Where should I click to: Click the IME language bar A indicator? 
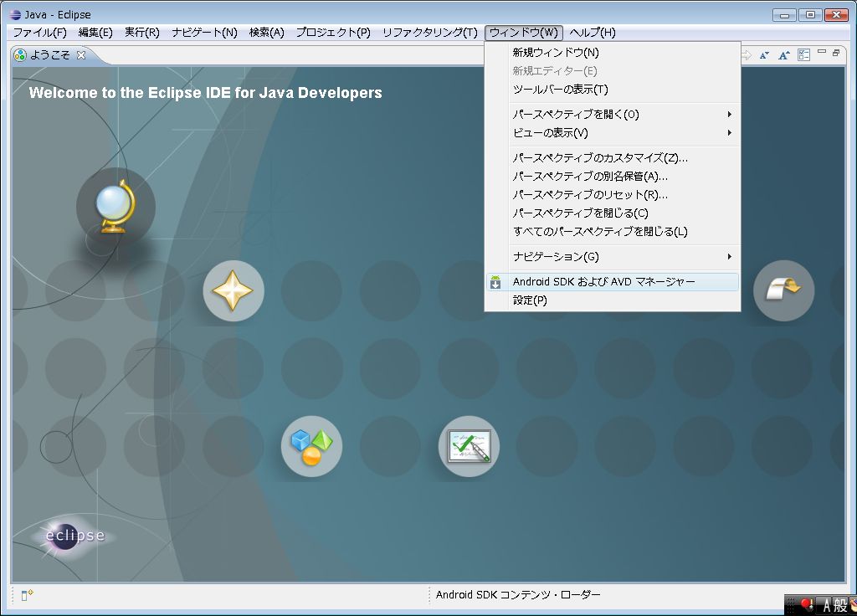tap(826, 604)
